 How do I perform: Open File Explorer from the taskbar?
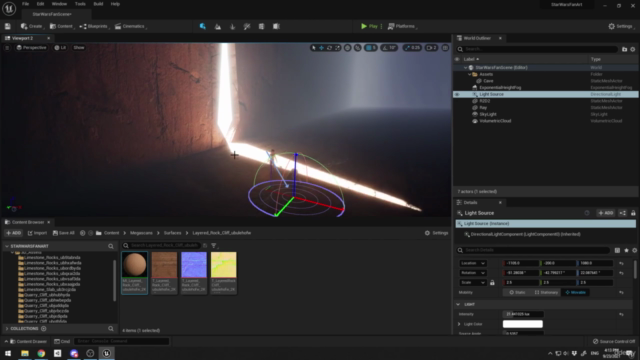(x=25, y=353)
